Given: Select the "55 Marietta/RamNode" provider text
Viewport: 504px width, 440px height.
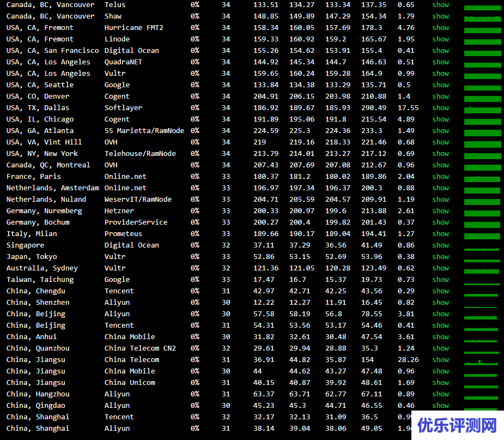Looking at the screenshot, I should [144, 131].
